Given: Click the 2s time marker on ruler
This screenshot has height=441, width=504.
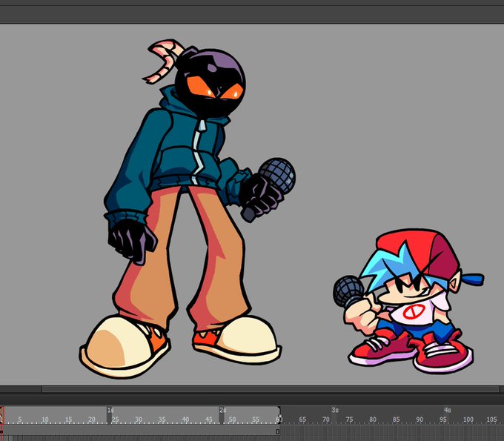Looking at the screenshot, I should [x=223, y=410].
